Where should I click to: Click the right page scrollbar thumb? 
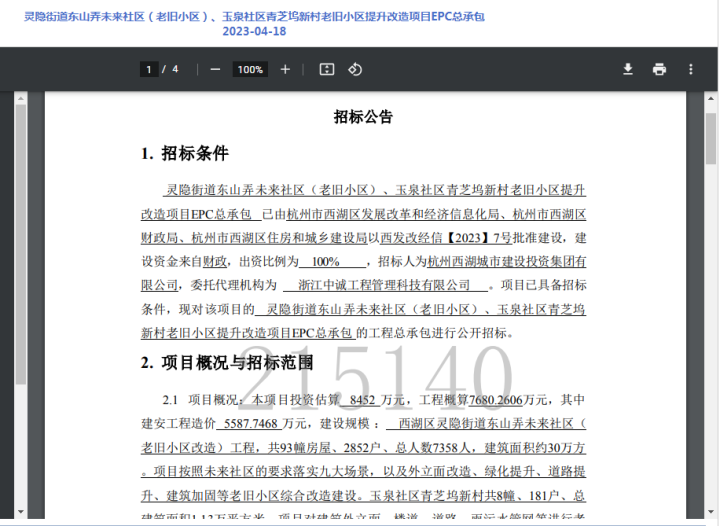point(710,138)
